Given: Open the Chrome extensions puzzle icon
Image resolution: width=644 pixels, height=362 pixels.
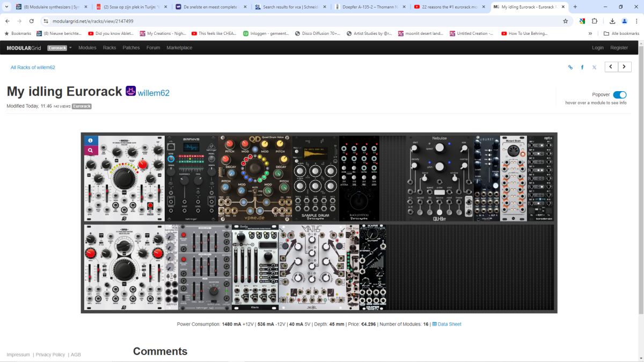Looking at the screenshot, I should click(x=595, y=21).
